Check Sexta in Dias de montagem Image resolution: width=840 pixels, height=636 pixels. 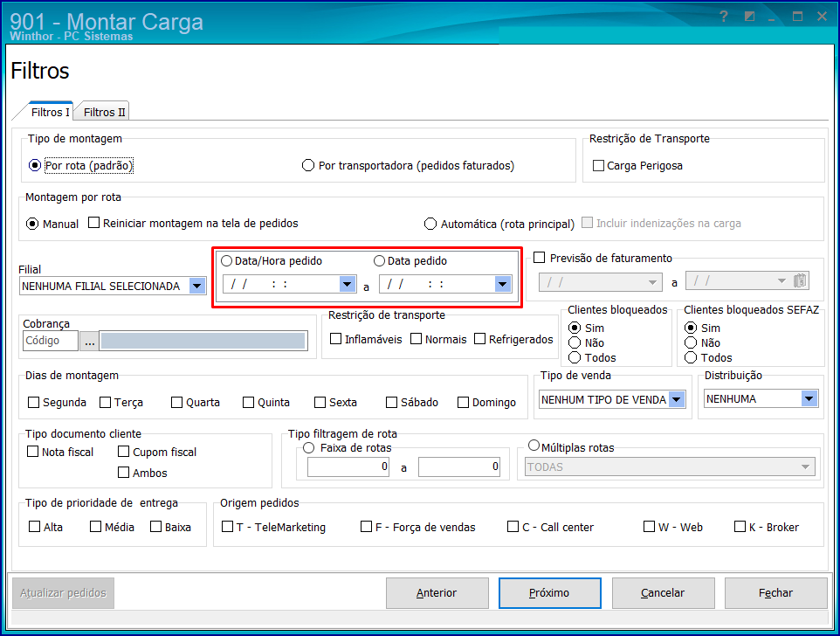click(x=320, y=402)
